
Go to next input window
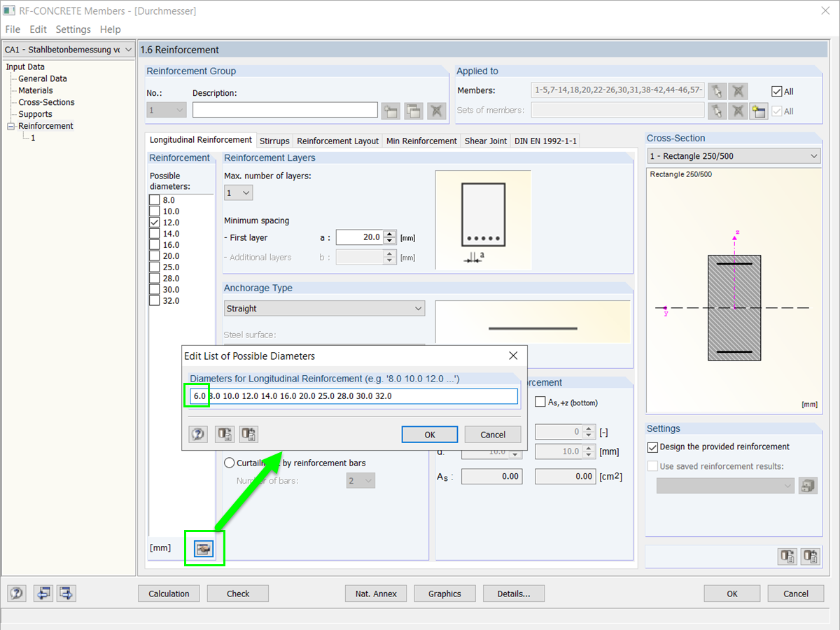pos(66,594)
